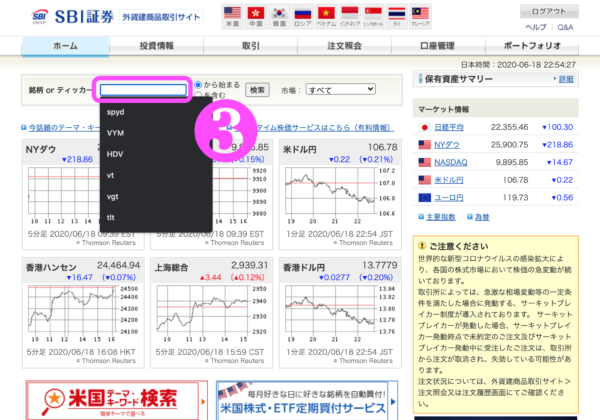Select the ロシア (Russia) flag icon
This screenshot has width=600, height=420.
tap(303, 16)
